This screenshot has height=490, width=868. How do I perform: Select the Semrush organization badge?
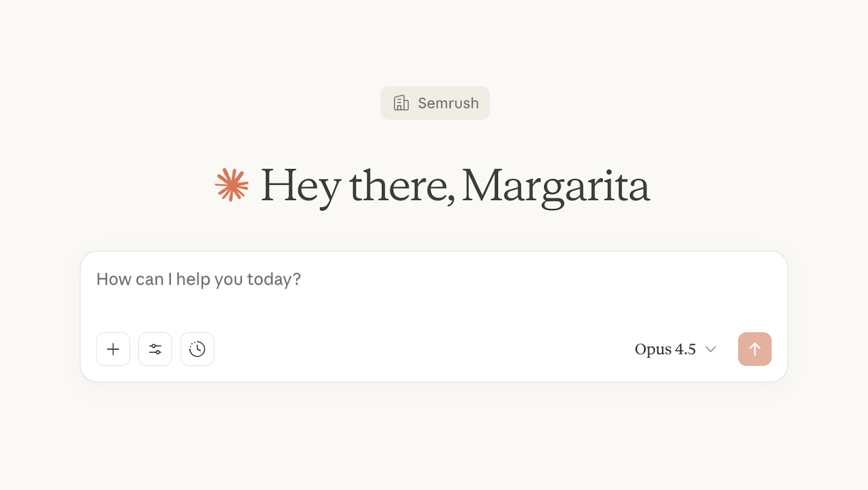(x=435, y=103)
